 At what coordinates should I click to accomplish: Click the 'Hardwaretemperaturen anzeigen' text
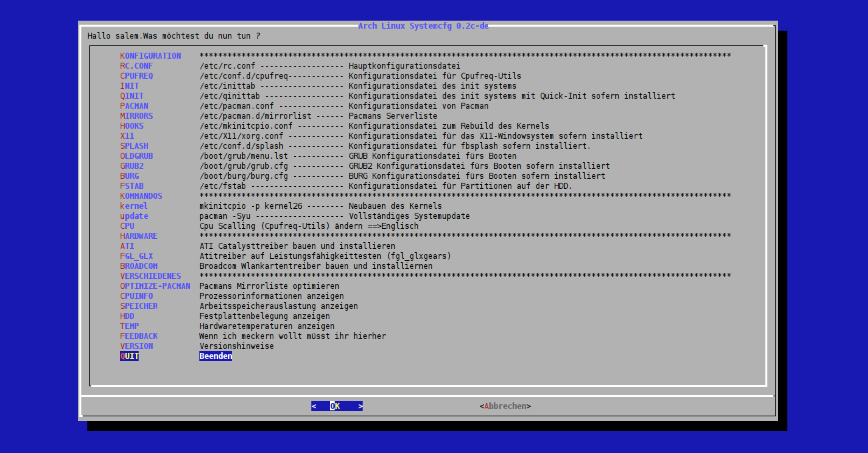point(267,326)
